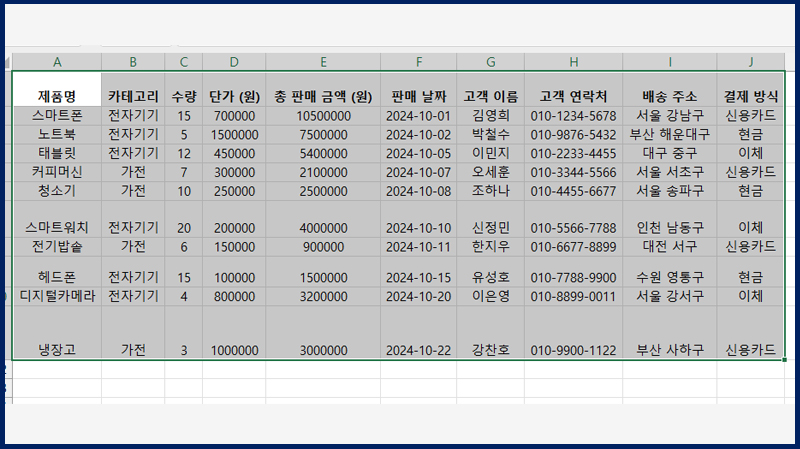Image resolution: width=800 pixels, height=449 pixels.
Task: Click total sales cell 900000
Action: click(x=323, y=247)
